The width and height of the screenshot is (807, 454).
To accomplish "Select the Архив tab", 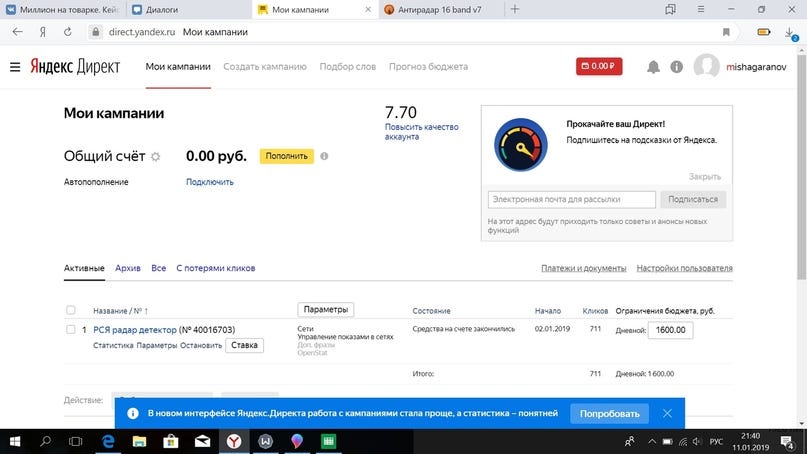I will click(128, 268).
